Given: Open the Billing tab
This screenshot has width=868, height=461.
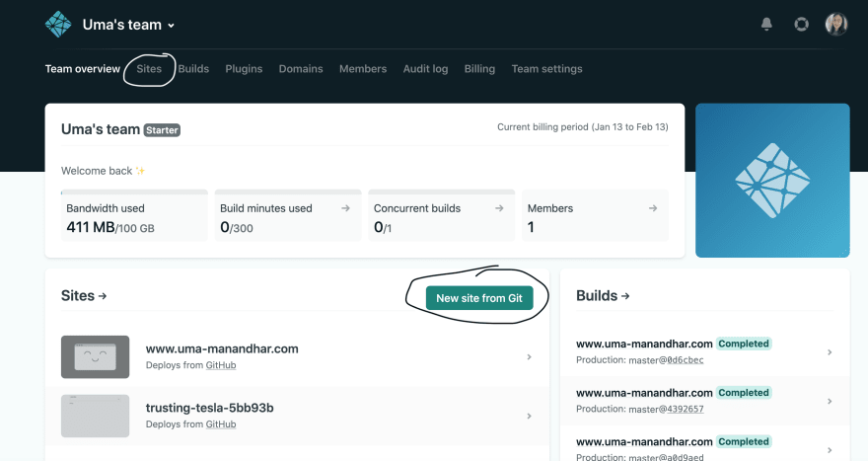Looking at the screenshot, I should [x=479, y=69].
